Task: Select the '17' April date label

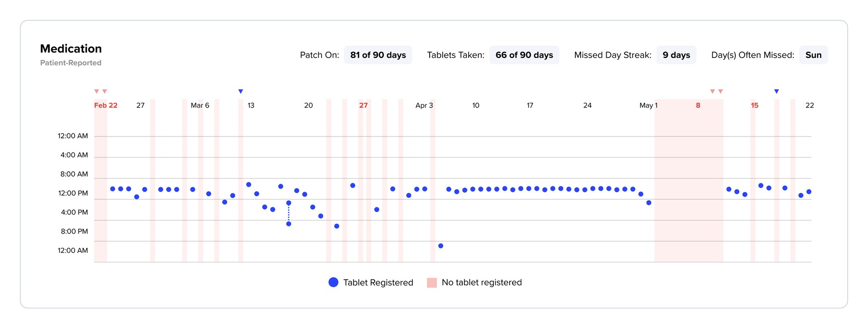Action: point(530,105)
